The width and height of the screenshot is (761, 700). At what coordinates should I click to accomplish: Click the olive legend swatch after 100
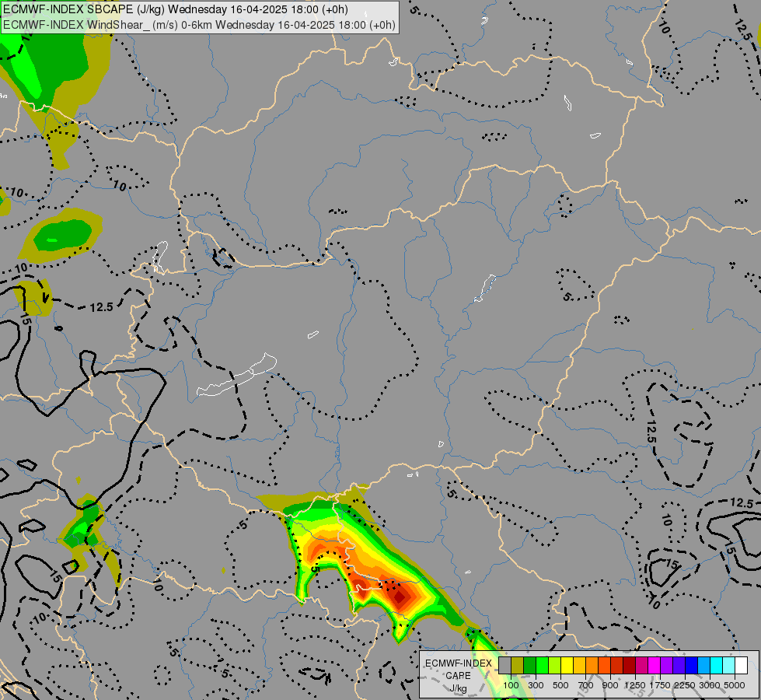point(518,666)
